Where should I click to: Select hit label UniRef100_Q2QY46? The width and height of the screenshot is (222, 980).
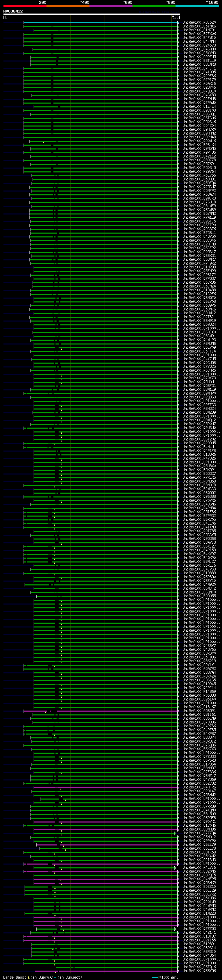coord(199,88)
